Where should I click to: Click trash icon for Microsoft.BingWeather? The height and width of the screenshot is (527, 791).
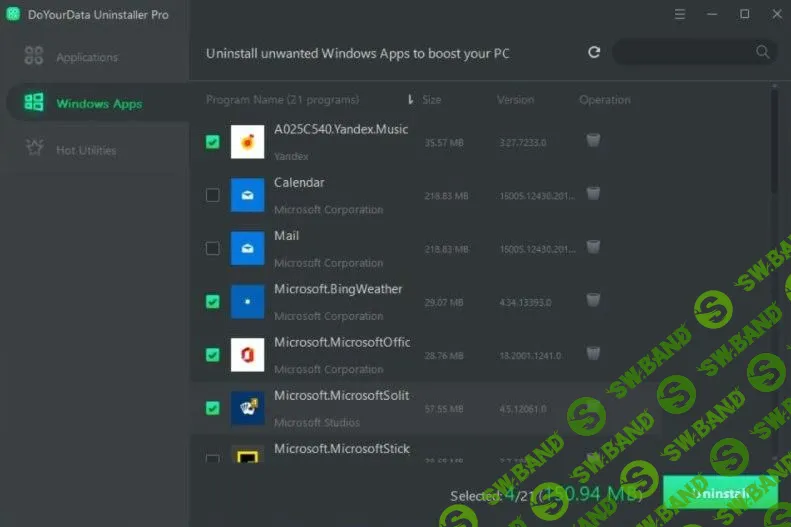(x=593, y=300)
